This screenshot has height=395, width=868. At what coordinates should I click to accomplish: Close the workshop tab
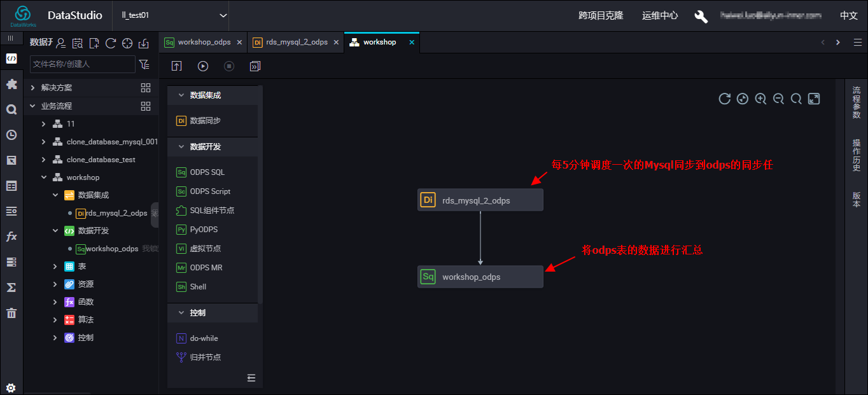coord(412,43)
